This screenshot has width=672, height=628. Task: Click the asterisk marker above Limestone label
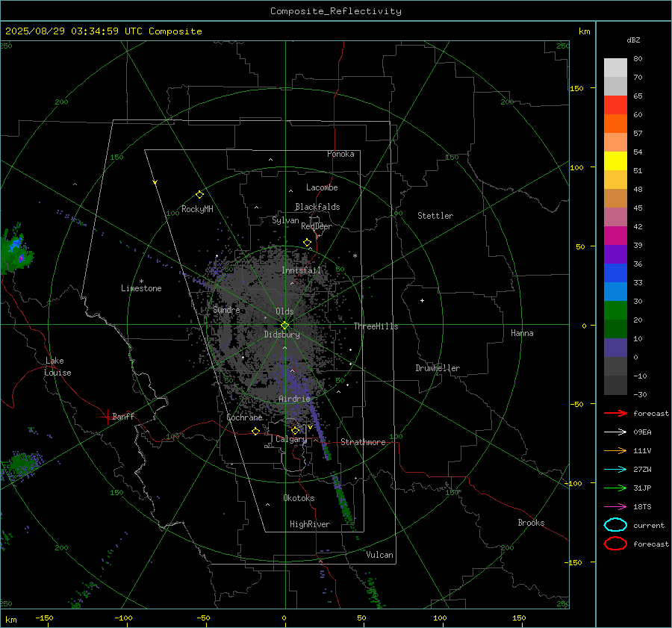tap(141, 282)
